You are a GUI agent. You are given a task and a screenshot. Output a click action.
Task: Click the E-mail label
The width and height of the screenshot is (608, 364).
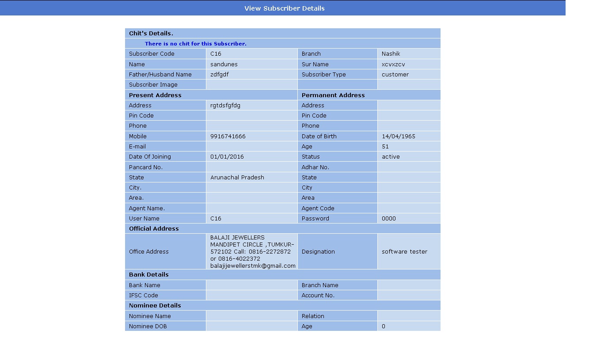(x=137, y=147)
